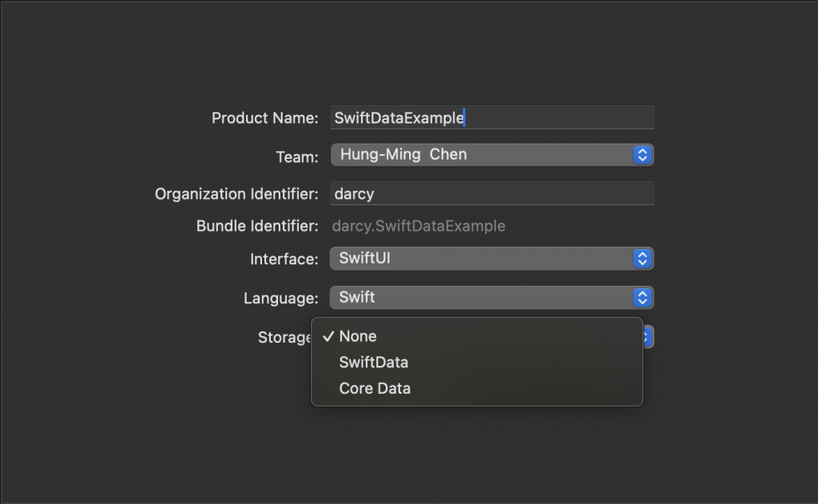Click the Language popup chevron arrows
The height and width of the screenshot is (504, 818).
pos(642,298)
